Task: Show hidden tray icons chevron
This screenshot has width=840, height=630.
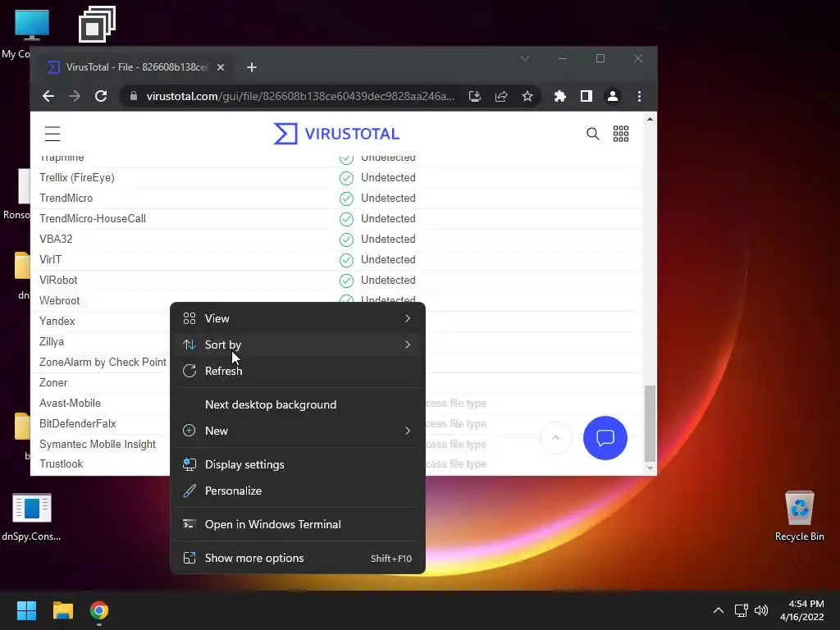Action: click(x=719, y=610)
